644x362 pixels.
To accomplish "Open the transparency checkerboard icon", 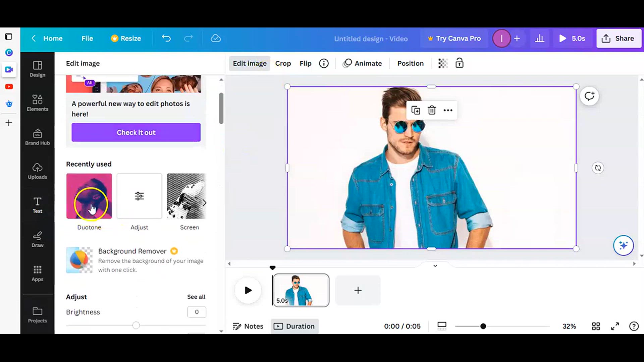I will point(443,63).
